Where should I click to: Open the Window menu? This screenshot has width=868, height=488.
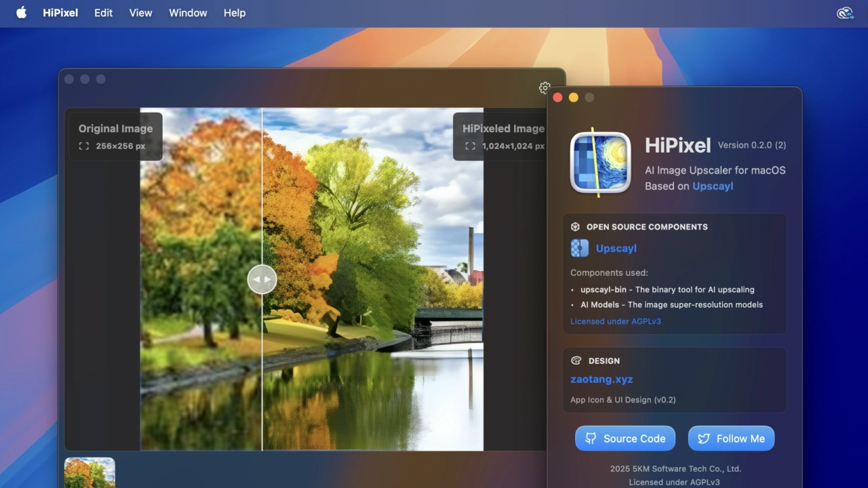pyautogui.click(x=188, y=13)
